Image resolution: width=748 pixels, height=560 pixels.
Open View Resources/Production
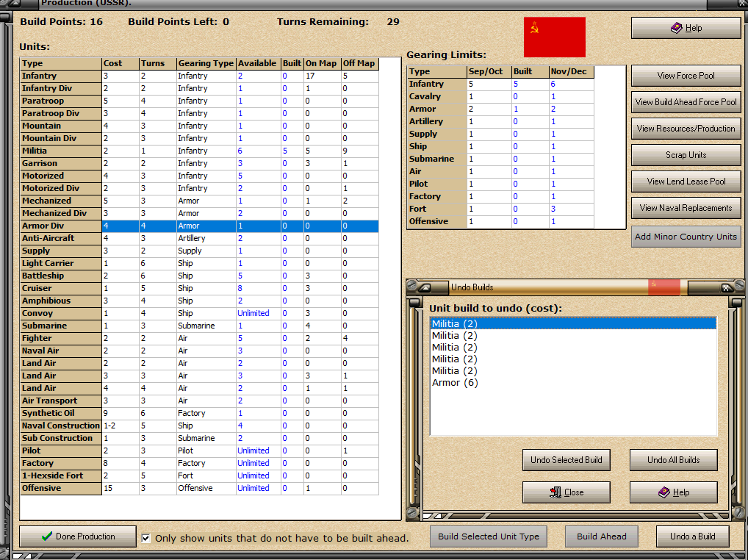(x=686, y=129)
